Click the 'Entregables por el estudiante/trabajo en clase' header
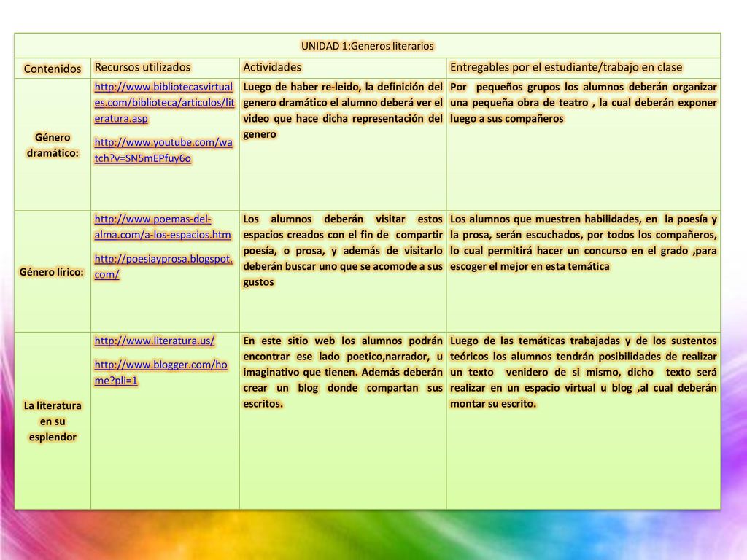Viewport: 747px width, 560px height. tap(566, 67)
